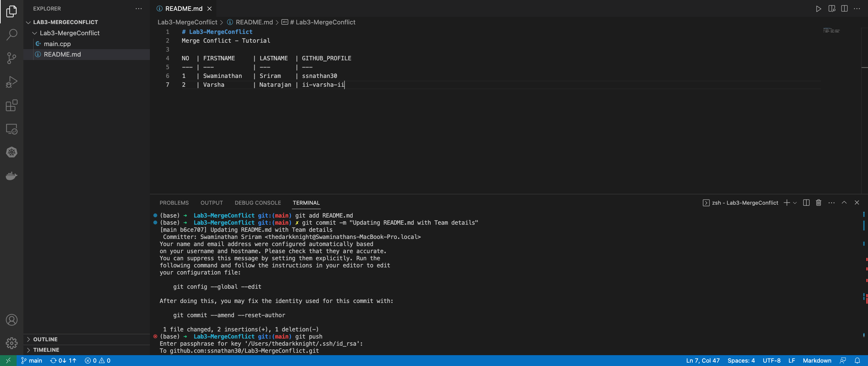Screen dimensions: 868x366
Task: Click the 'git push' command in terminal
Action: point(309,337)
